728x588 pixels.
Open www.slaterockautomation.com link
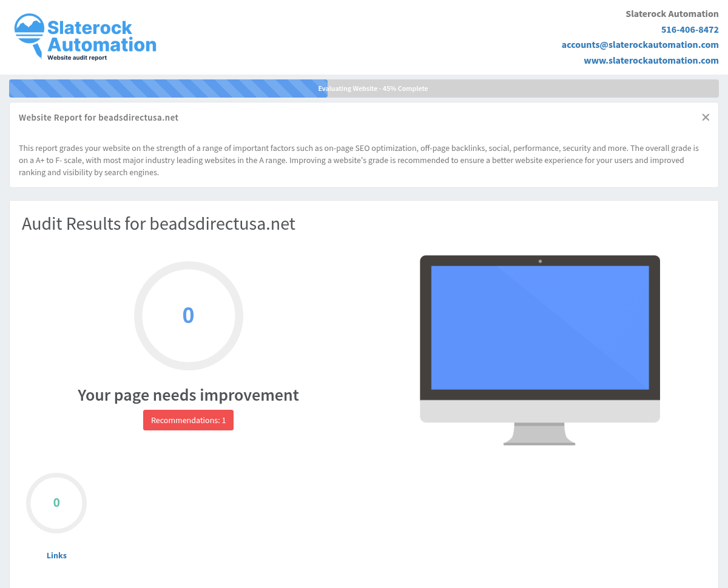tap(651, 61)
